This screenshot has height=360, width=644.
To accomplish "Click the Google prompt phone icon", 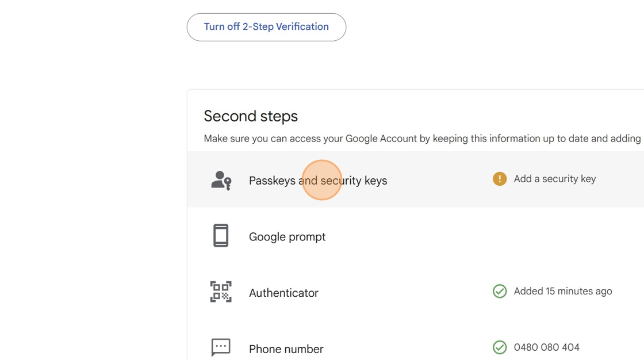I will click(x=221, y=236).
